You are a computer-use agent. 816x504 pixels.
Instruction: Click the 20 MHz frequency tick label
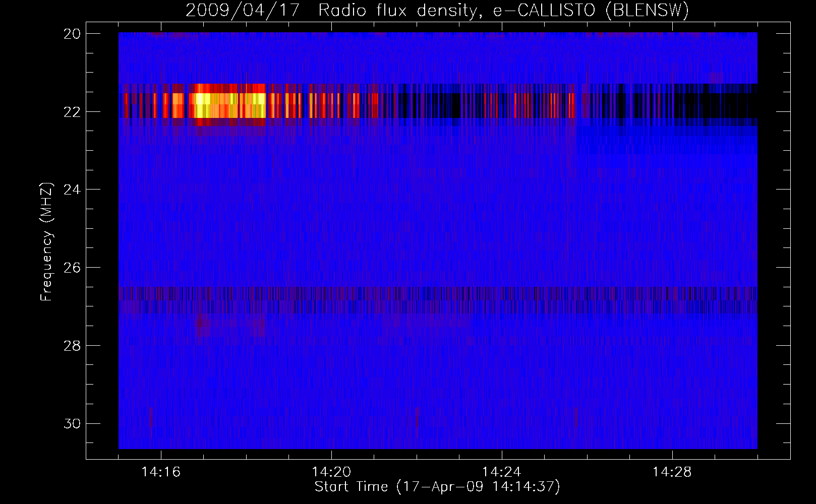coord(72,34)
